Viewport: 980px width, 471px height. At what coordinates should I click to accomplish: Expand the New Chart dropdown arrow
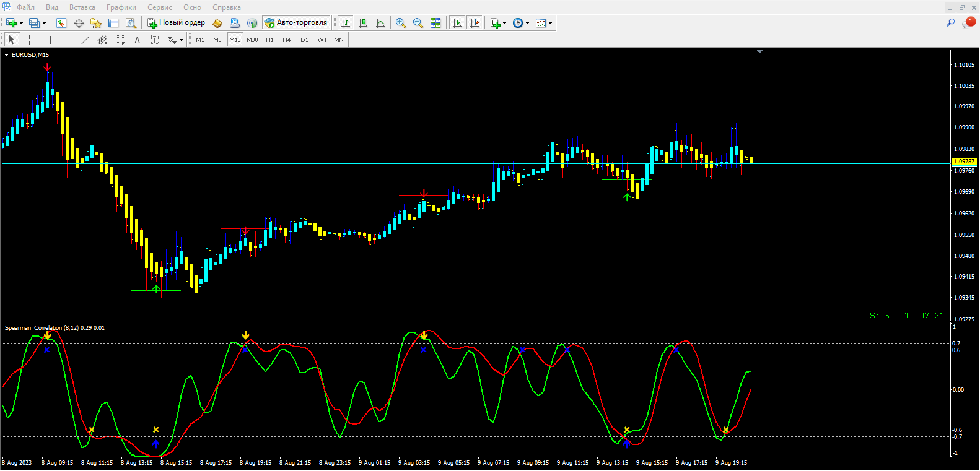click(x=21, y=24)
